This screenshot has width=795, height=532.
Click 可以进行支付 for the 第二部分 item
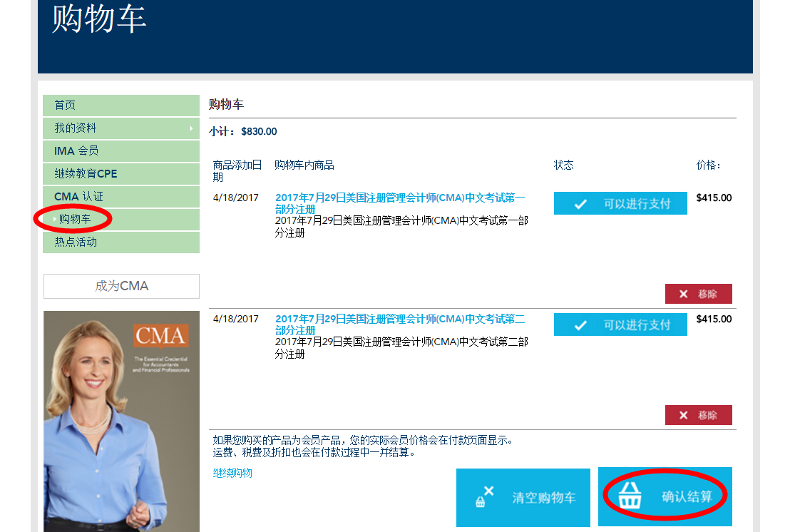pos(620,324)
